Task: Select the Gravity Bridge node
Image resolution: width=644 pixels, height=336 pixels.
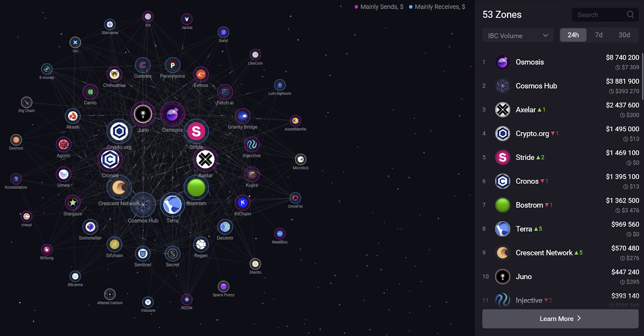Action: 243,116
